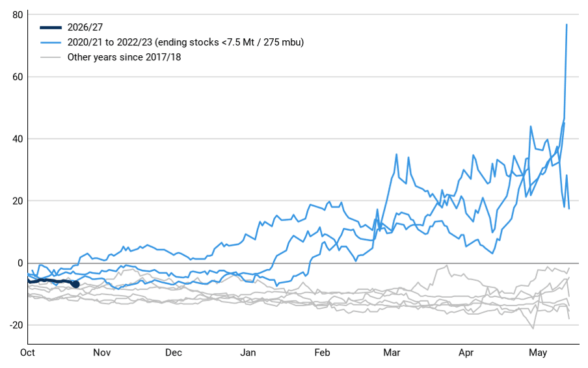The height and width of the screenshot is (368, 588).
Task: Click the 'Other years since 2017/18' legend label
Action: pos(124,57)
